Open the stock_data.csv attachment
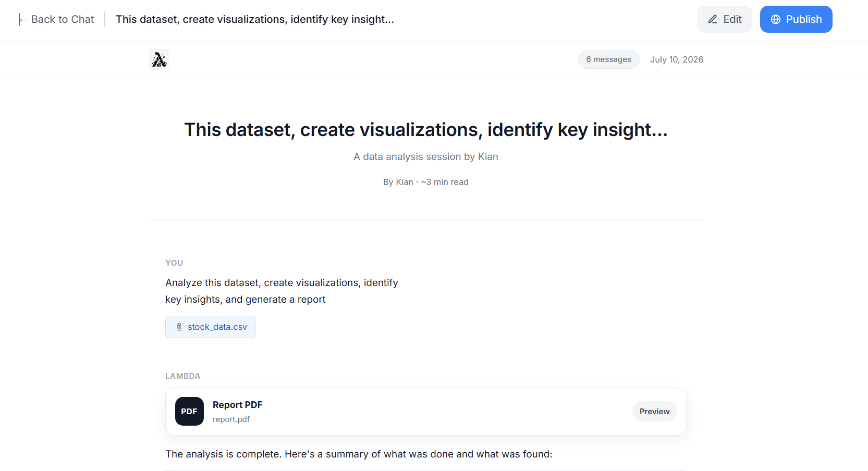 click(210, 327)
